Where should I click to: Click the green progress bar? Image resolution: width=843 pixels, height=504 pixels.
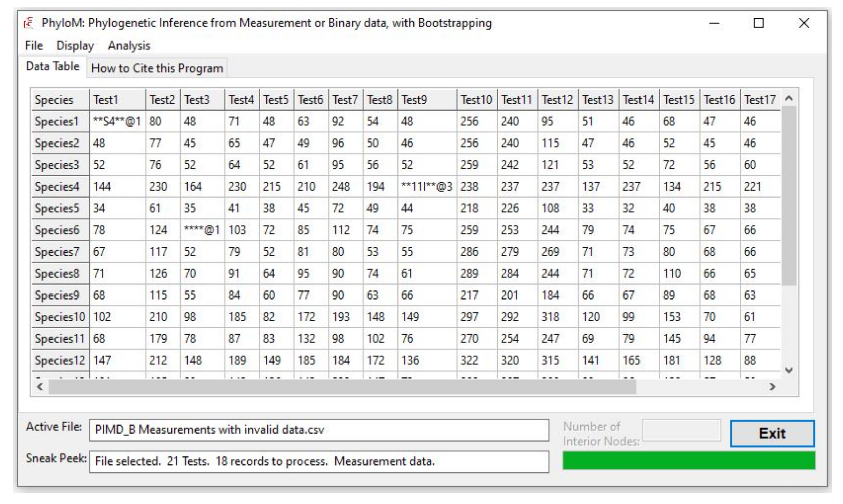point(689,461)
